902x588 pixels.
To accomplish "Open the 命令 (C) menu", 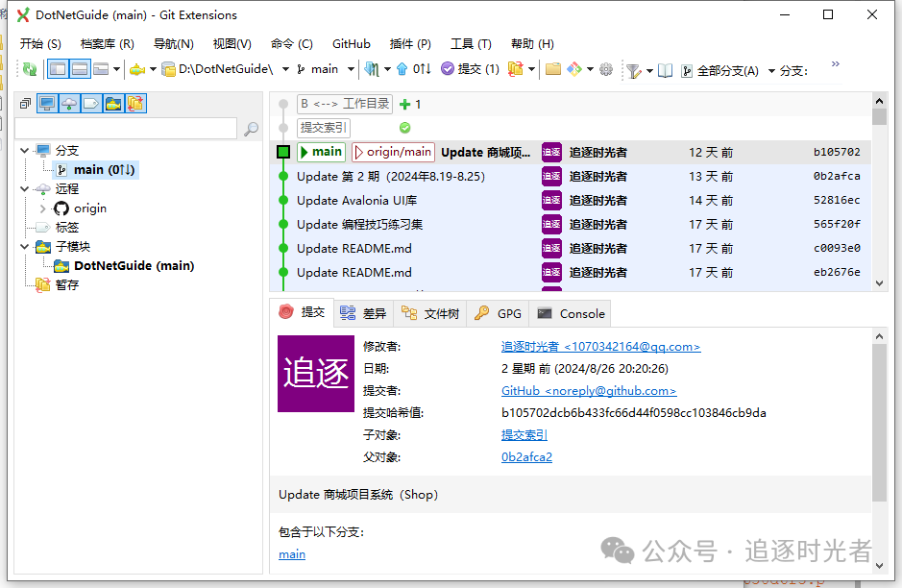I will 291,43.
